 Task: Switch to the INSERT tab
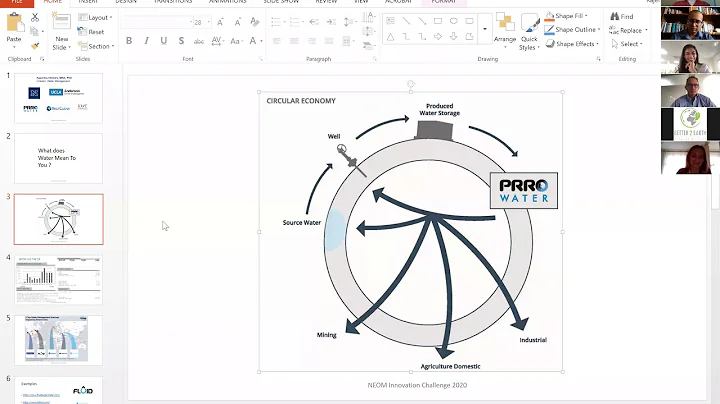pyautogui.click(x=88, y=2)
